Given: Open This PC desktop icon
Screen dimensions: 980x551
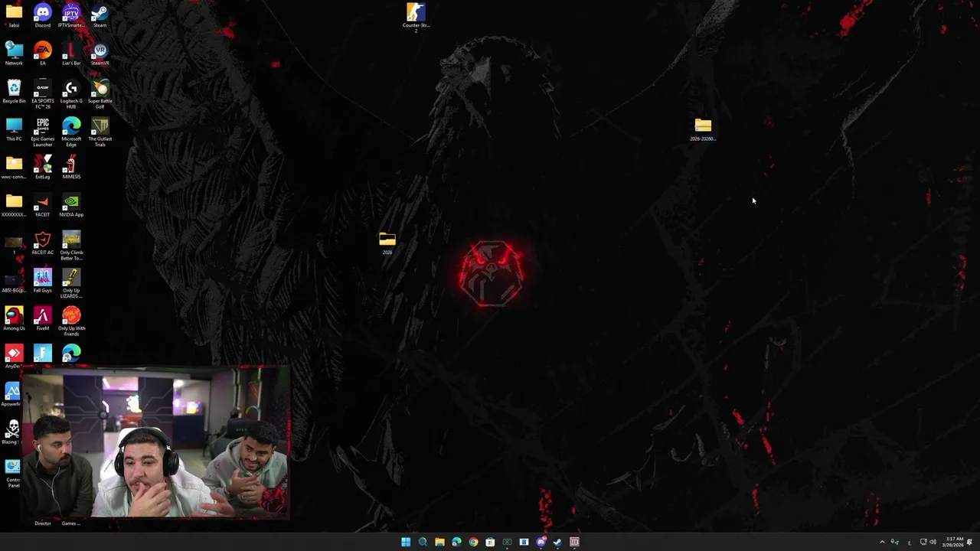Looking at the screenshot, I should 14,129.
